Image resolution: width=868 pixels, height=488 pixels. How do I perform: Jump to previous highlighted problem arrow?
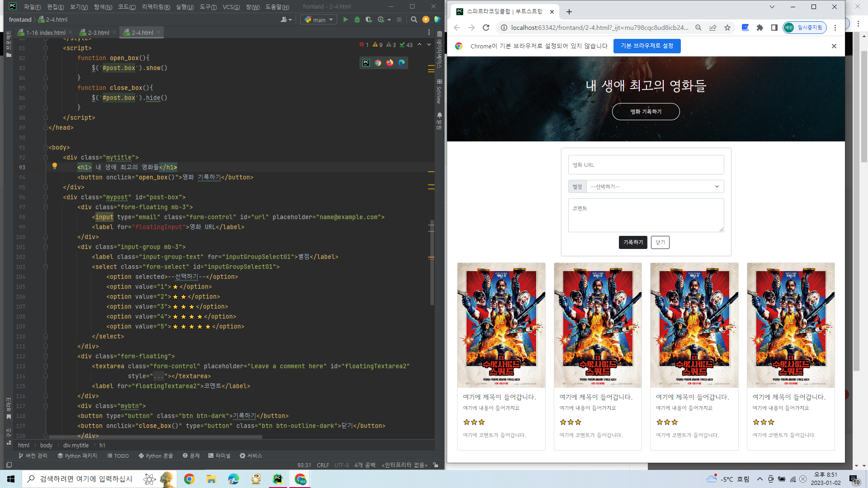click(x=420, y=44)
